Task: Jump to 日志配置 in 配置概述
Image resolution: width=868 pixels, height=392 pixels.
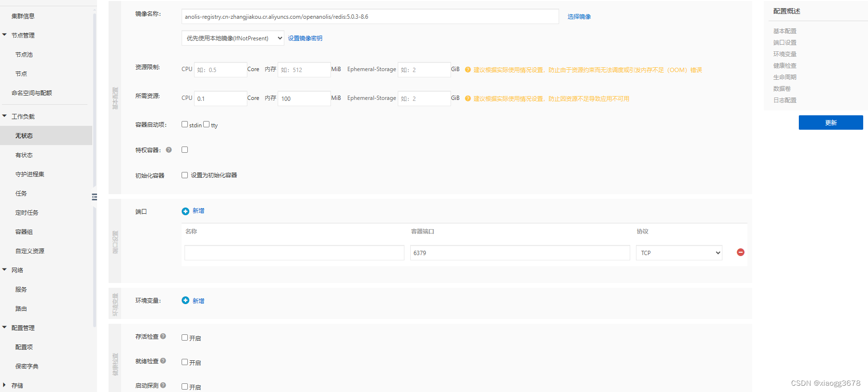Action: [785, 100]
